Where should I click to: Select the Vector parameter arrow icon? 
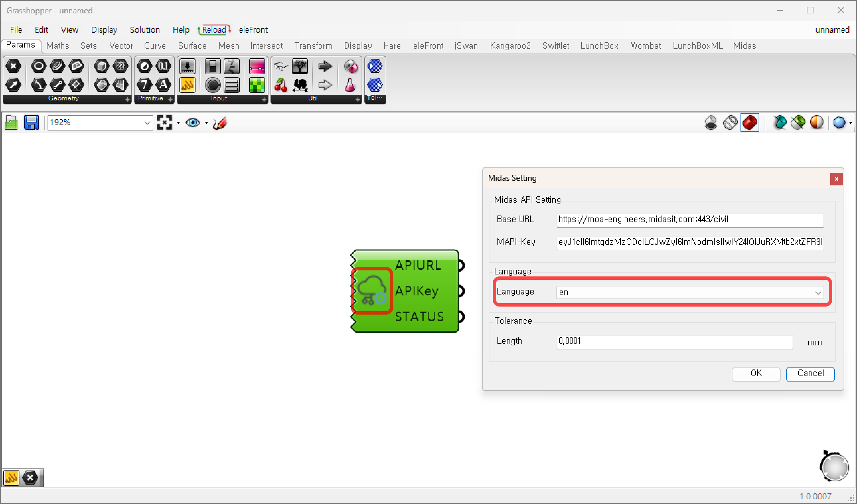click(14, 85)
